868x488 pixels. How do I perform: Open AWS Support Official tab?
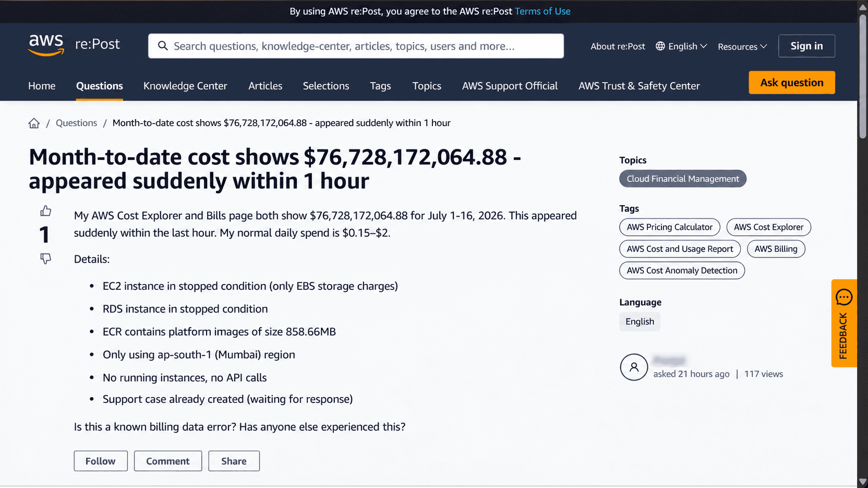[x=510, y=86]
